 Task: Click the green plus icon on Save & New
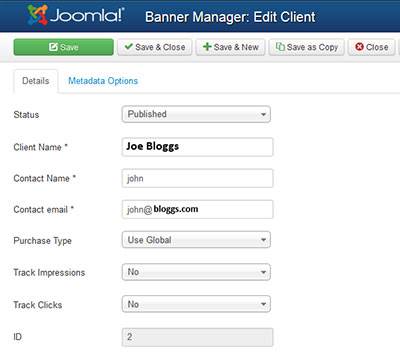point(207,47)
